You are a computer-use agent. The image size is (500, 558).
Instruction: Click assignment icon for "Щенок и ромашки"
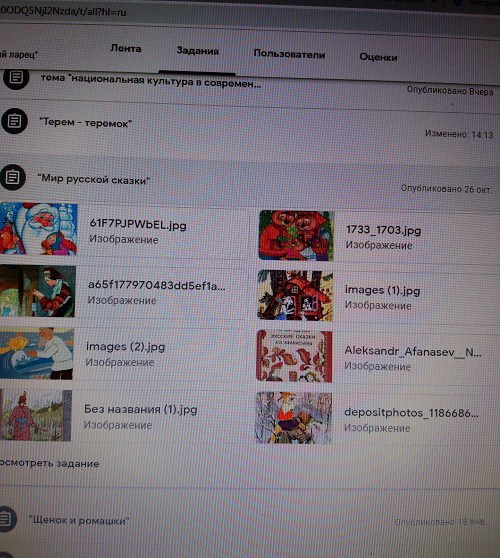pos(6,519)
